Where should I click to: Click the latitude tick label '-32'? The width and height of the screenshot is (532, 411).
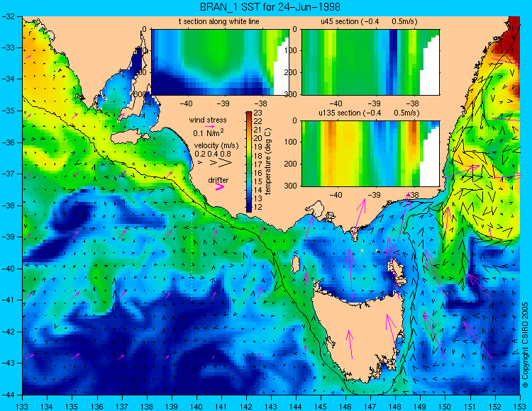click(x=8, y=16)
